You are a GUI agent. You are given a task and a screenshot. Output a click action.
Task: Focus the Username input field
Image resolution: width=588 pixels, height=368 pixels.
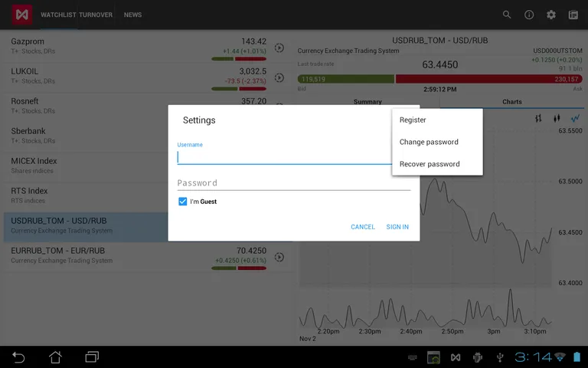pos(285,157)
